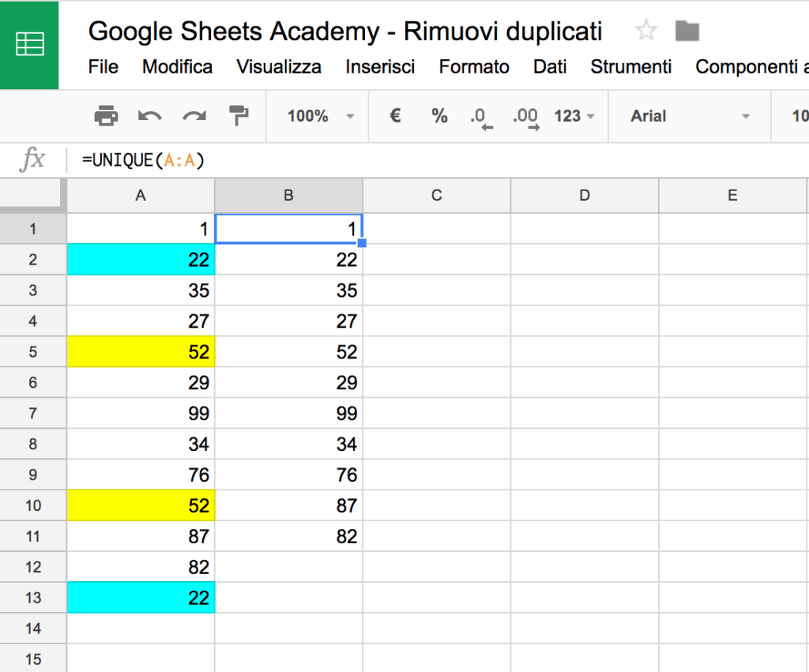Apply percent format

439,115
